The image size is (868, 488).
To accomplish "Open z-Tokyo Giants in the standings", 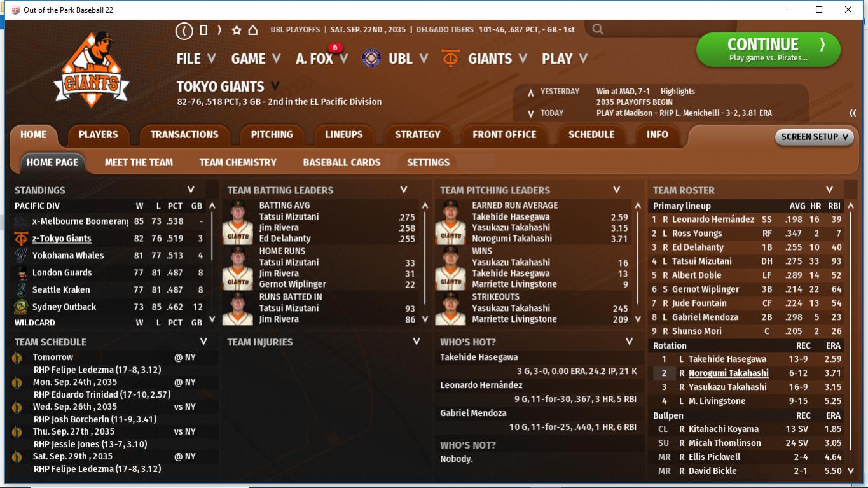I will [x=62, y=239].
